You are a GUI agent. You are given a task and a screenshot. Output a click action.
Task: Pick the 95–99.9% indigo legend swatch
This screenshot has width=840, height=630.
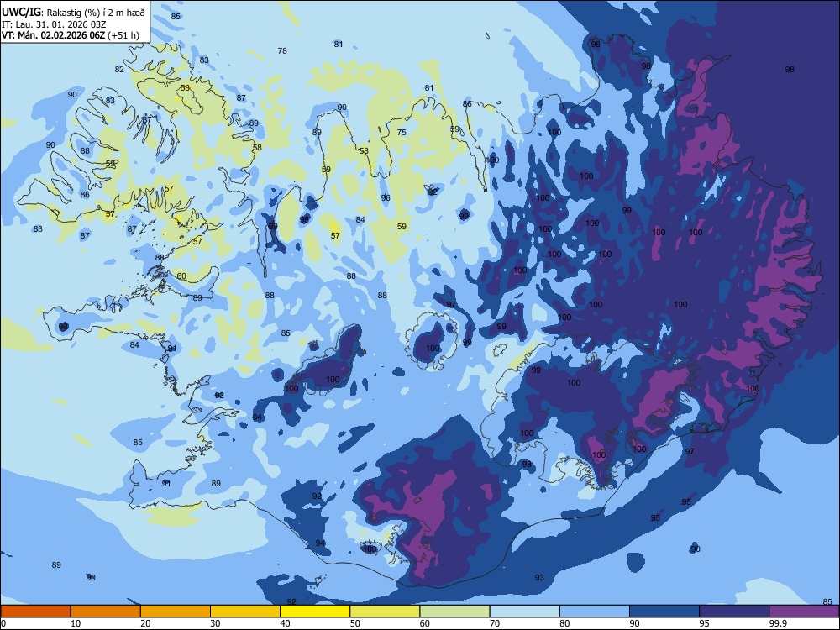[734, 612]
